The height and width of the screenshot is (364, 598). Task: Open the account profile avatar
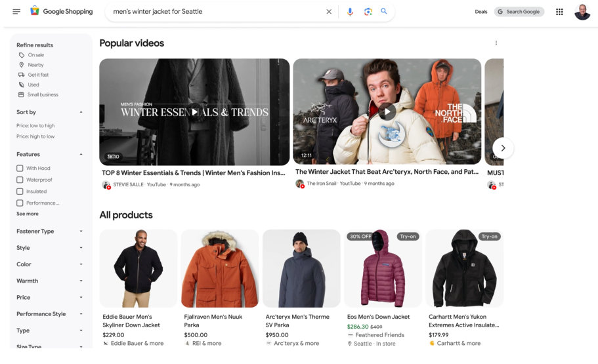(x=582, y=12)
